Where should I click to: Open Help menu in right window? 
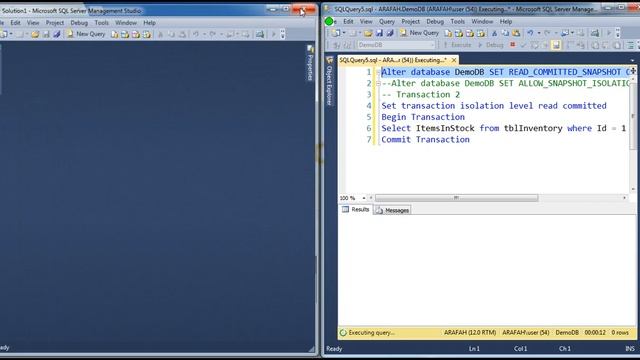click(x=506, y=22)
